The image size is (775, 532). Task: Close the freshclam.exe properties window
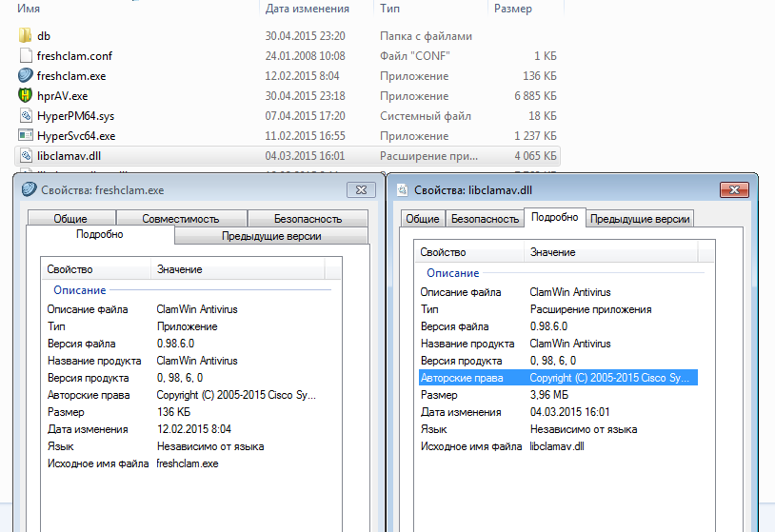coord(361,189)
